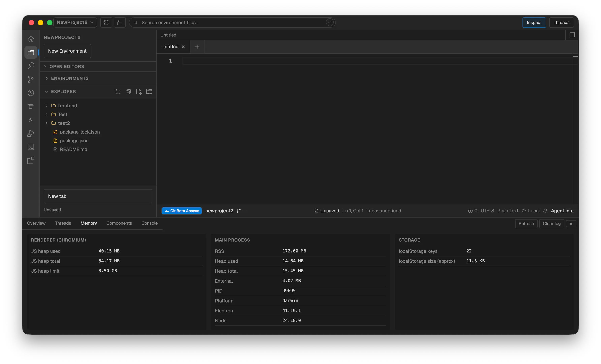Collapse the Explorer section
The image size is (601, 364).
(x=63, y=92)
